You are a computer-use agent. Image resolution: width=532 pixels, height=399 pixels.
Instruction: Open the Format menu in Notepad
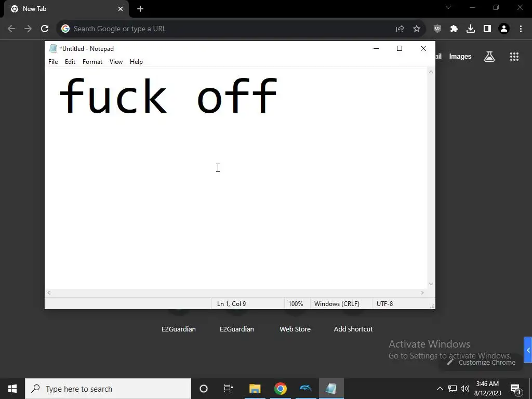[92, 62]
